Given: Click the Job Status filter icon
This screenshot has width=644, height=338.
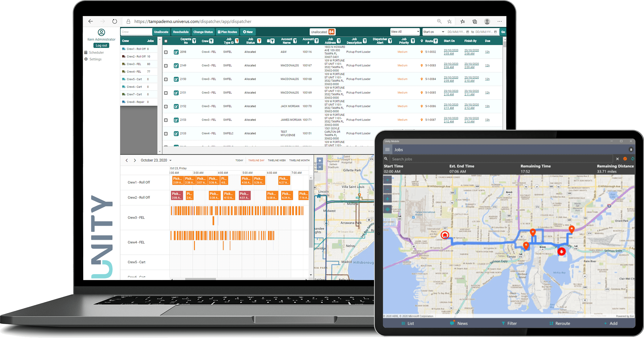Looking at the screenshot, I should click(259, 41).
